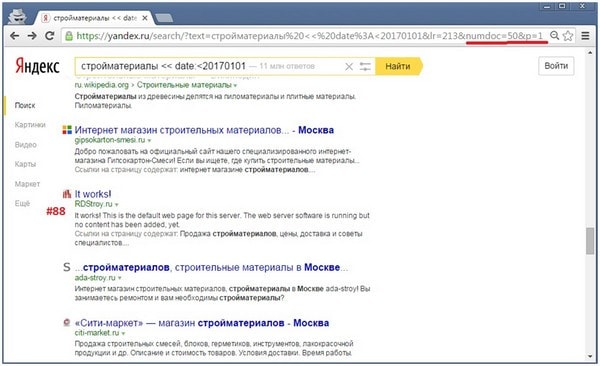The image size is (600, 366).
Task: Open ada-stroy.ru green URL
Action: (95, 278)
